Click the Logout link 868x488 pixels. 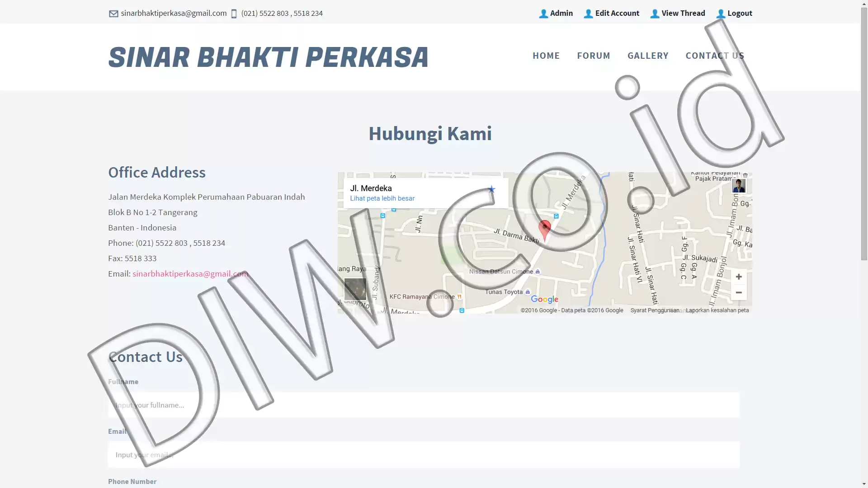(x=740, y=13)
